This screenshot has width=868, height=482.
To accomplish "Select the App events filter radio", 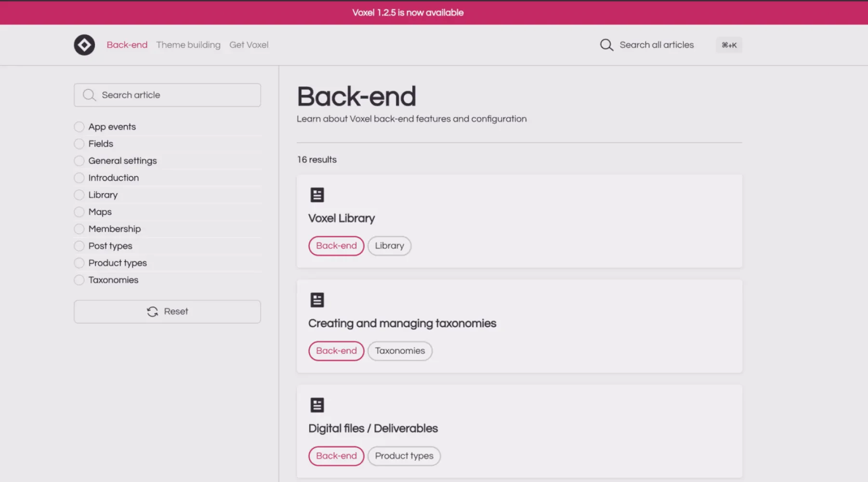I will 79,127.
